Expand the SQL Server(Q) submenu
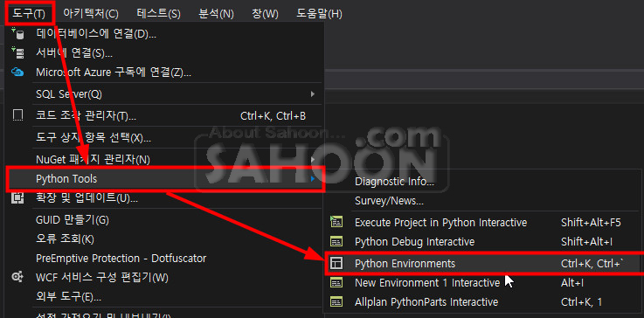Viewport: 644px width, 318px height. point(164,94)
